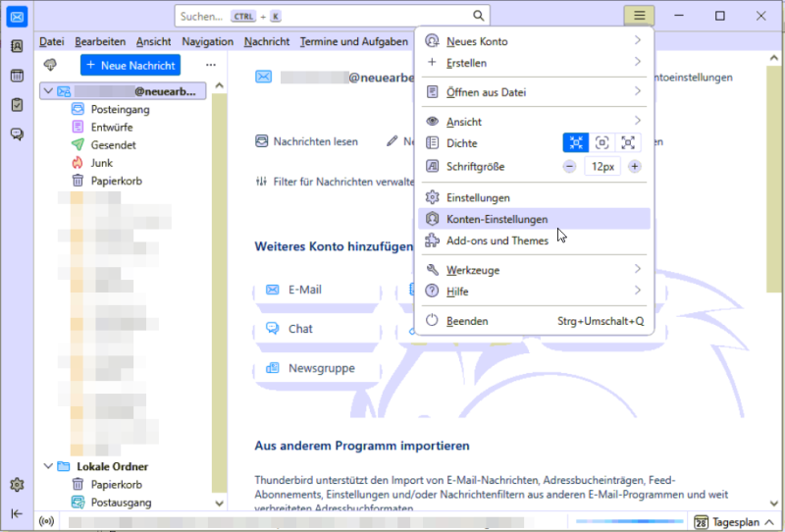Screen dimensions: 785x532
Task: Add an E-Mail account card
Action: point(317,290)
